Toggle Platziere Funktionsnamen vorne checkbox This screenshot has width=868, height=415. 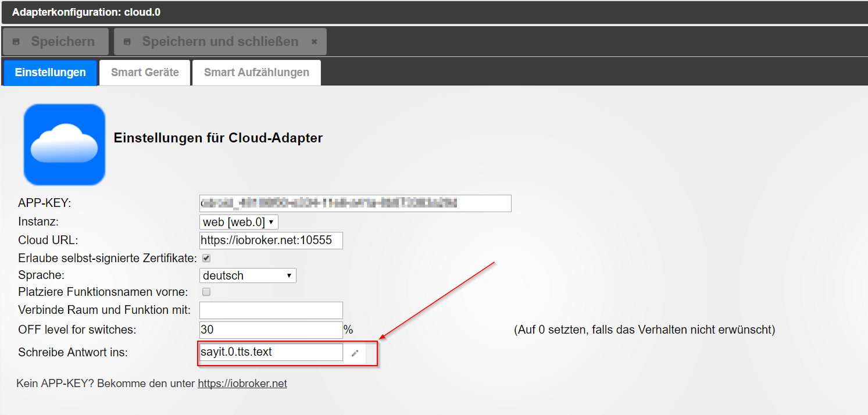(206, 292)
